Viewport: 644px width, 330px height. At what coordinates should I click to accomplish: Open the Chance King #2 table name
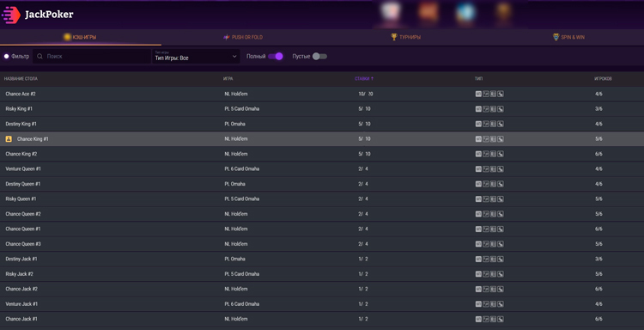21,154
